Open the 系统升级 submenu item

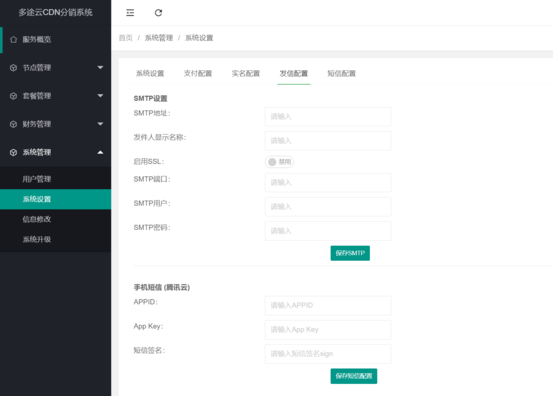tap(55, 239)
